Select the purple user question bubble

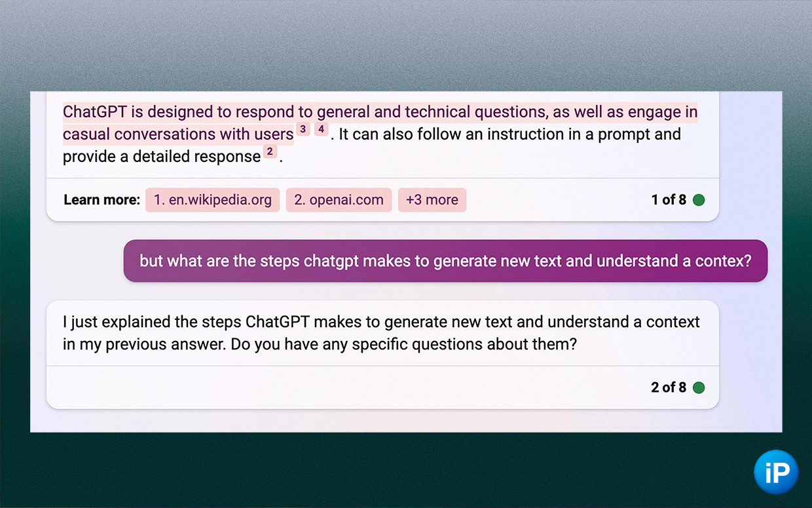pyautogui.click(x=445, y=261)
